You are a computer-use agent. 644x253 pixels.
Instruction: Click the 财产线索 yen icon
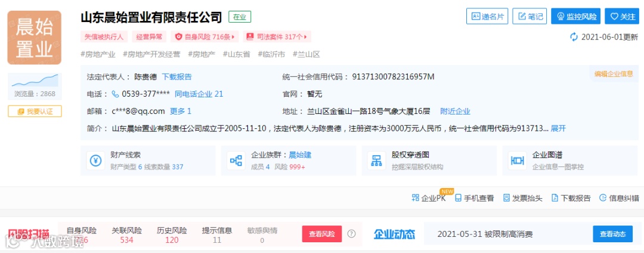(95, 161)
